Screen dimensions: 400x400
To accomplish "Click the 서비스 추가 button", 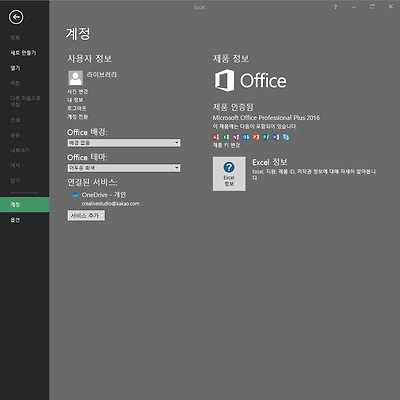I will (x=86, y=216).
